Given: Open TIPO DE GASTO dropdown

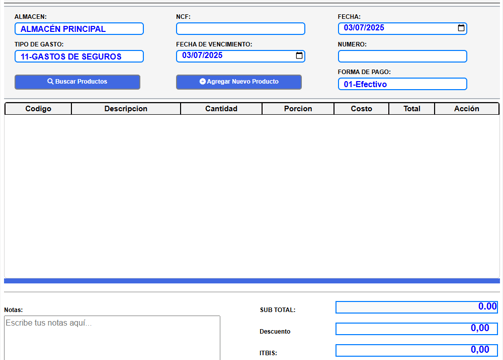Looking at the screenshot, I should (79, 56).
